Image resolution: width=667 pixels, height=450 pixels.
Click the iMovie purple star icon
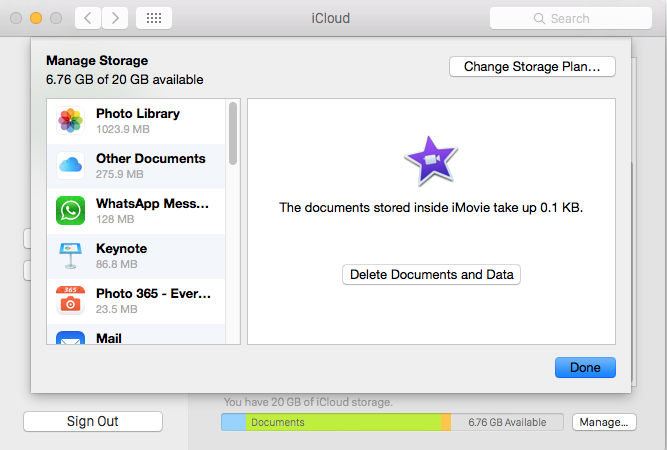[x=431, y=161]
